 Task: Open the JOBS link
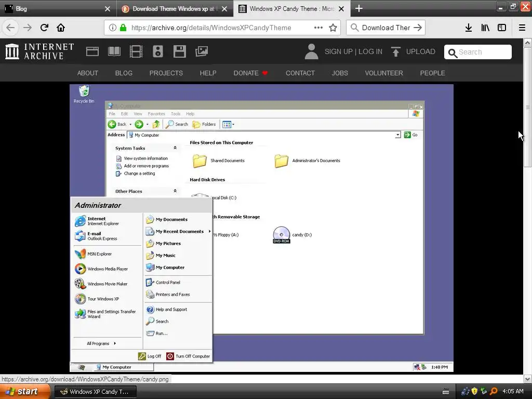point(340,73)
